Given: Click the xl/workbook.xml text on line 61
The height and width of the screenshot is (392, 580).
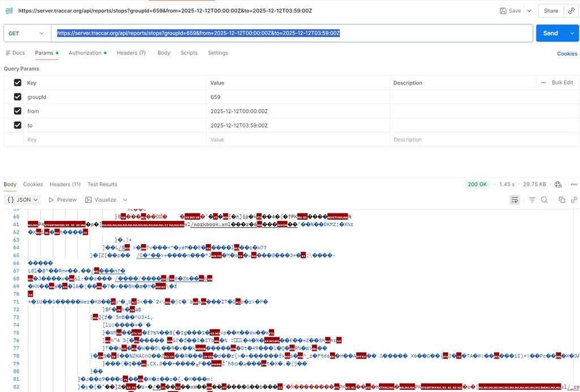Looking at the screenshot, I should (207, 224).
